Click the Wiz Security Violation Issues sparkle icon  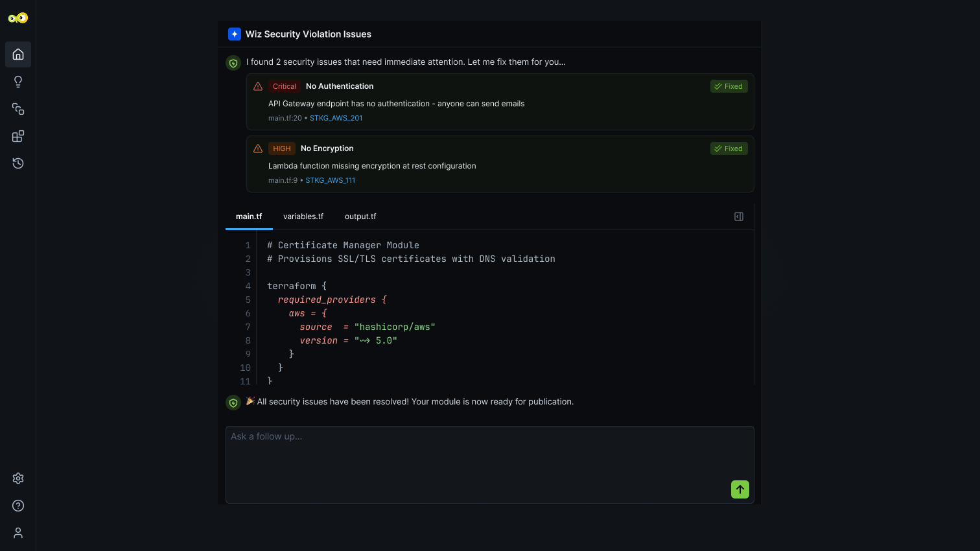[x=235, y=34]
